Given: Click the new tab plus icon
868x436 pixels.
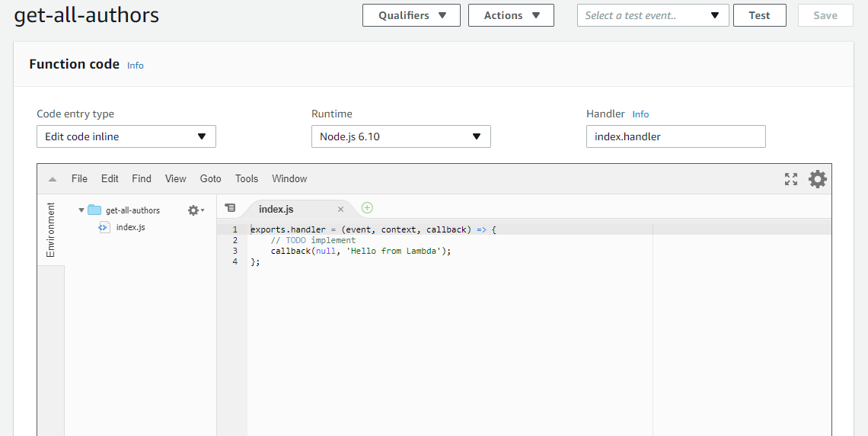Looking at the screenshot, I should pos(367,208).
